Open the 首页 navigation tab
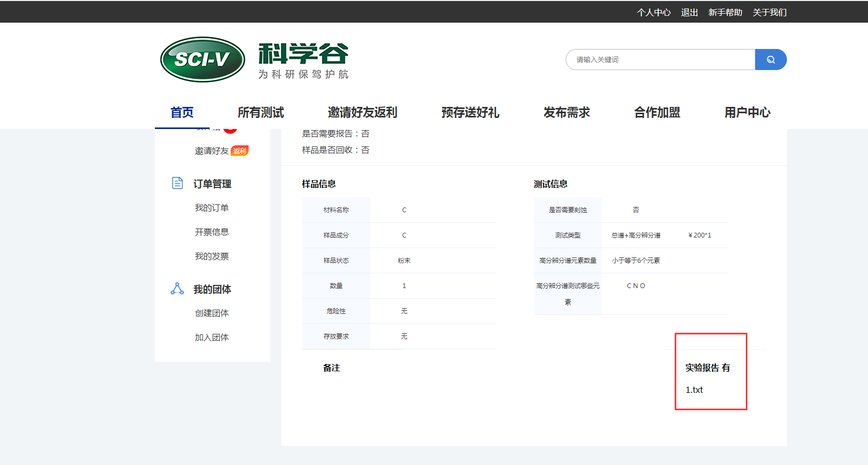 (x=182, y=112)
